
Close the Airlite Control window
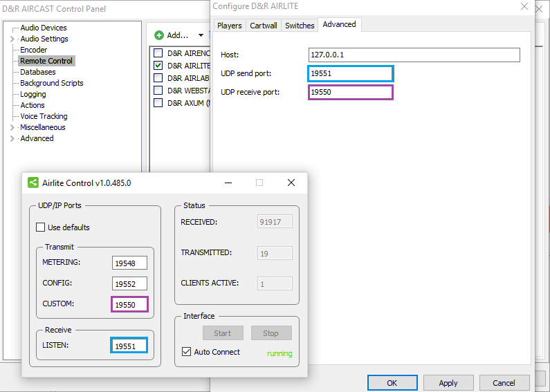point(291,183)
